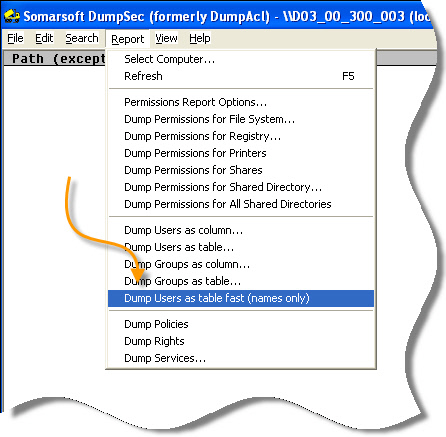Click the DumpSec app icon in title bar
This screenshot has width=446, height=437.
(x=12, y=16)
